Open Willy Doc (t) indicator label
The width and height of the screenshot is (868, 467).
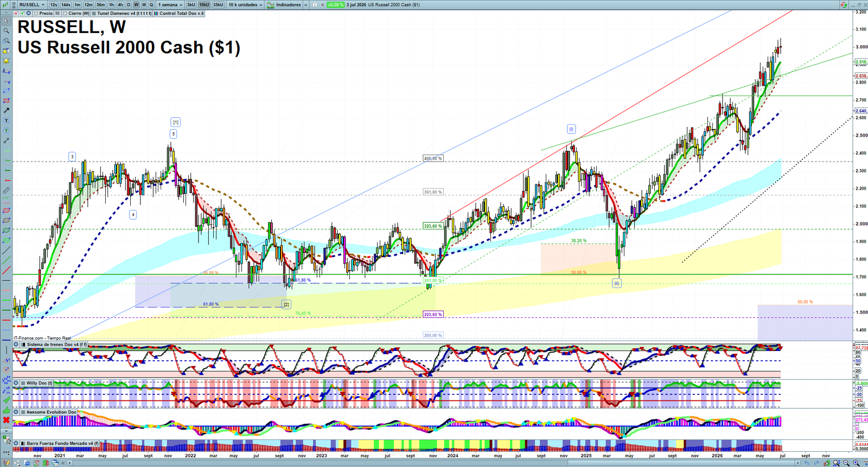coord(40,383)
